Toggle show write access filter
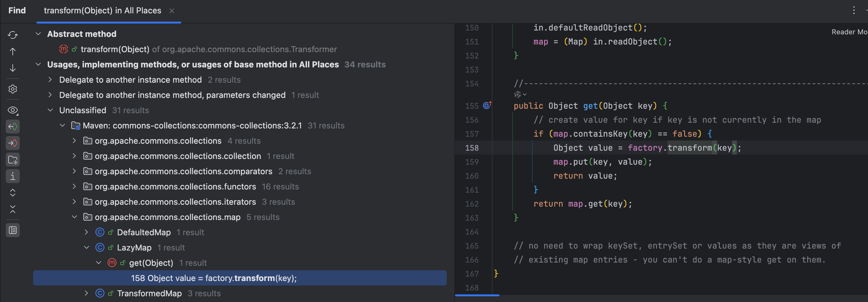Image resolution: width=868 pixels, height=302 pixels. tap(13, 143)
